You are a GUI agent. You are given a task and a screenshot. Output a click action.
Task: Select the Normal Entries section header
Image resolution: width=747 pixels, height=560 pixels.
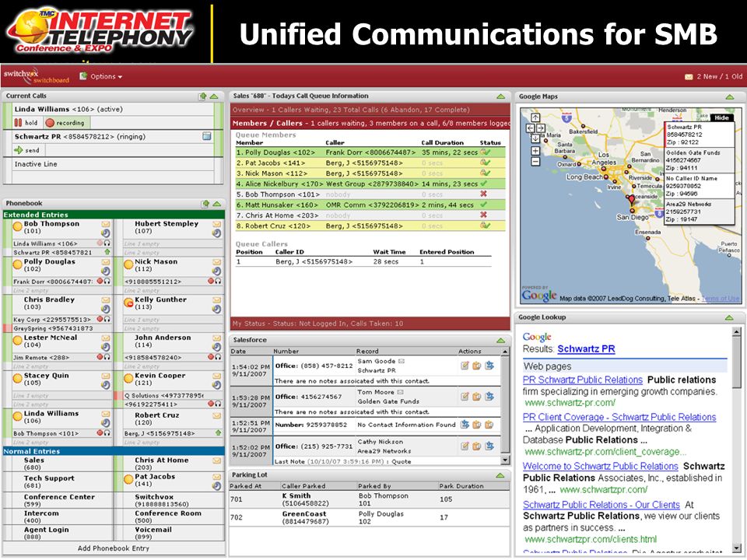click(x=114, y=451)
